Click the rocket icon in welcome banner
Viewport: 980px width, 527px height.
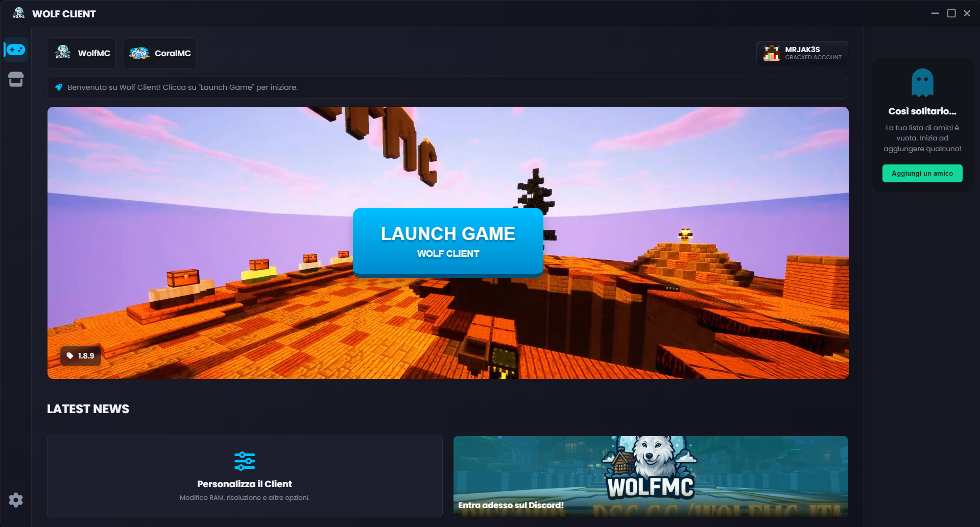pyautogui.click(x=59, y=87)
